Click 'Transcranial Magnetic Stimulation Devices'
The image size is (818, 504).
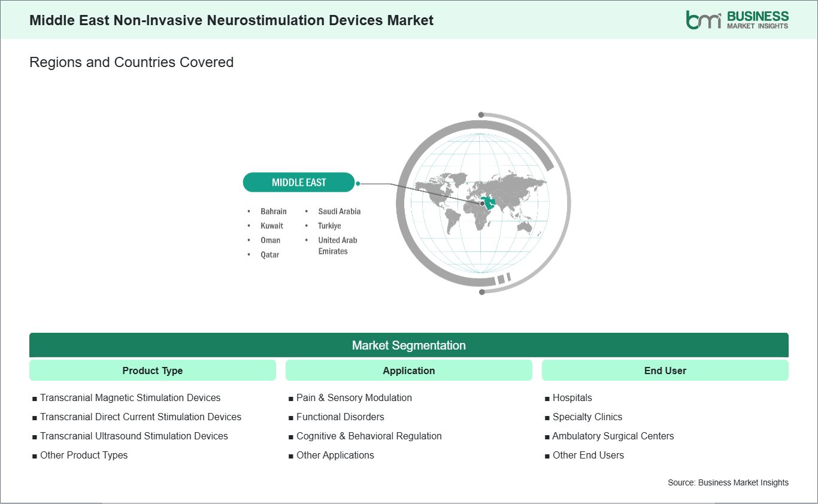[130, 397]
